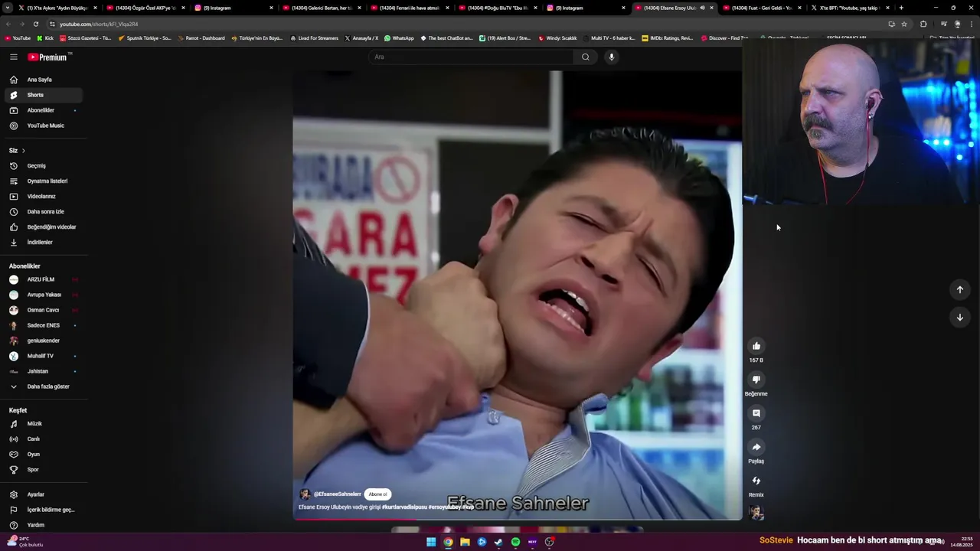
Task: Expand the Siz section chevron
Action: pyautogui.click(x=23, y=150)
